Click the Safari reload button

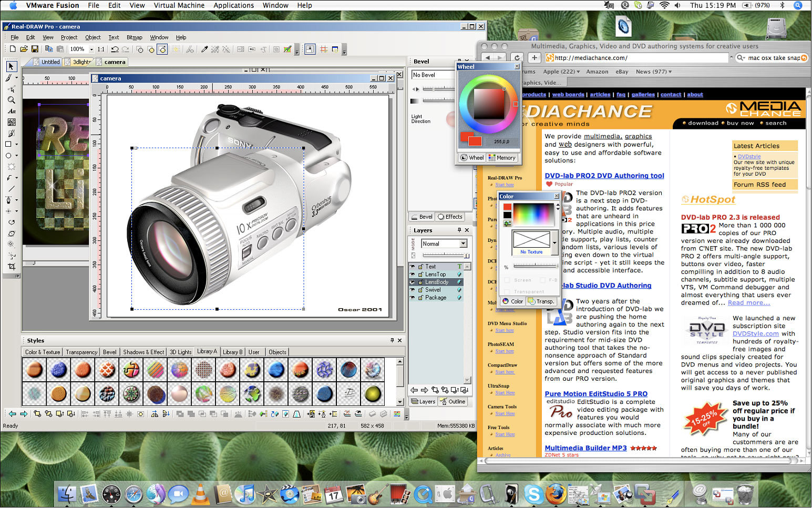517,58
